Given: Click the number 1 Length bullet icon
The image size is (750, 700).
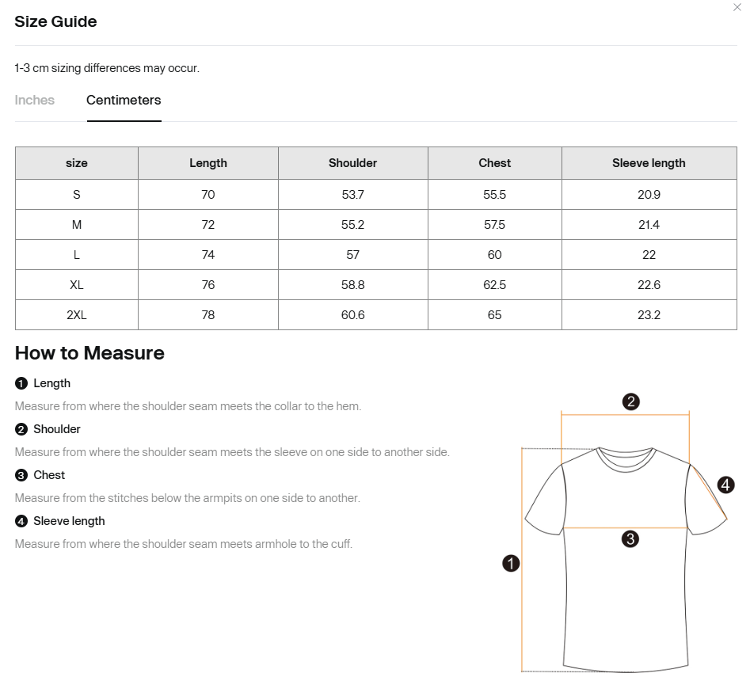Looking at the screenshot, I should pos(21,383).
